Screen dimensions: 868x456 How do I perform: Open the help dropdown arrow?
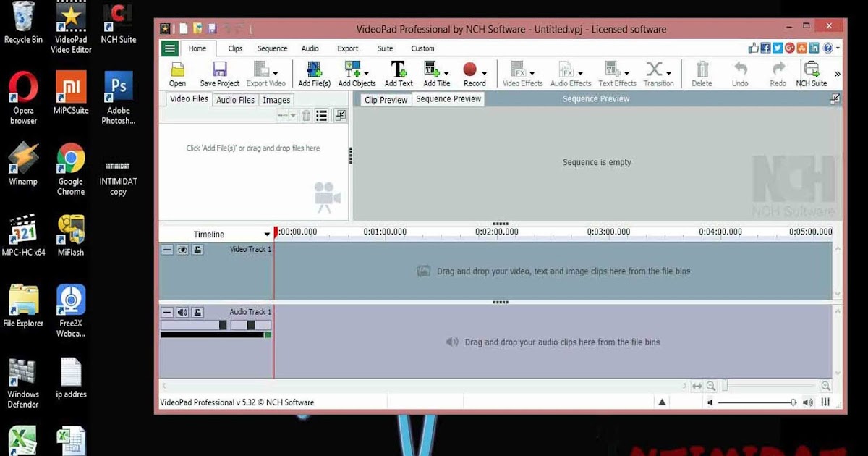pyautogui.click(x=838, y=48)
